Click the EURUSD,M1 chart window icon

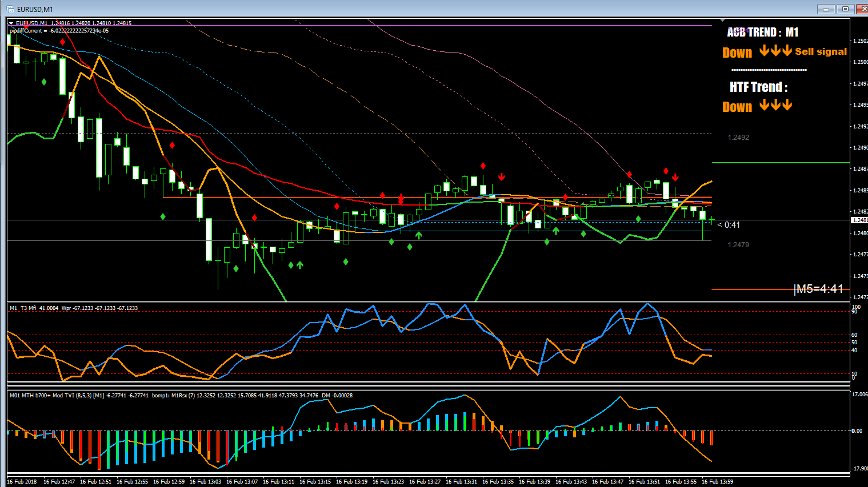click(10, 9)
